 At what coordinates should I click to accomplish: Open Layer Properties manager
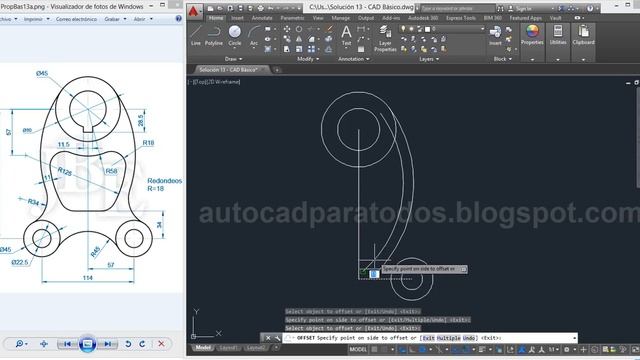[385, 38]
